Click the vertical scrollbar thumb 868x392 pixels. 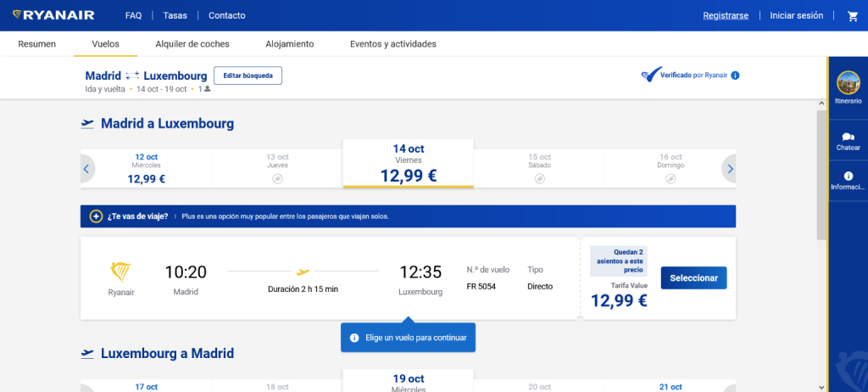[821, 175]
